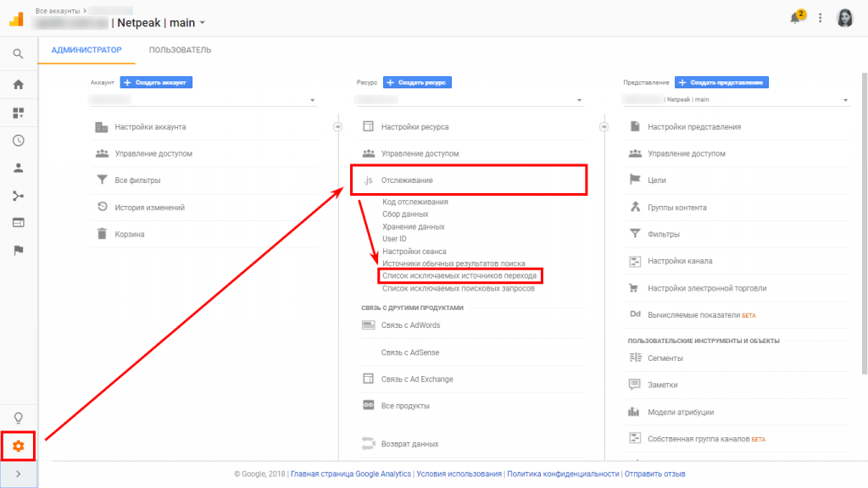868x488 pixels.
Task: Select the АДМИНИСТРАТОР tab
Action: tap(86, 50)
